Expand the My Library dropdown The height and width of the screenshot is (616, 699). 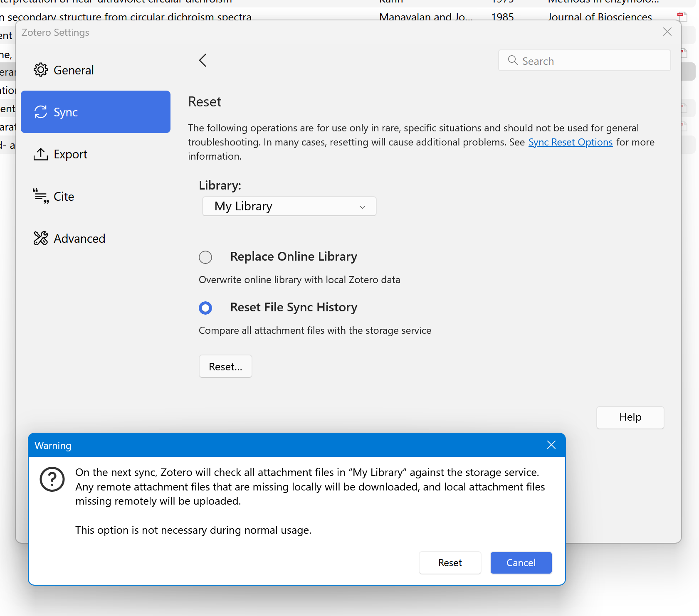(x=289, y=206)
